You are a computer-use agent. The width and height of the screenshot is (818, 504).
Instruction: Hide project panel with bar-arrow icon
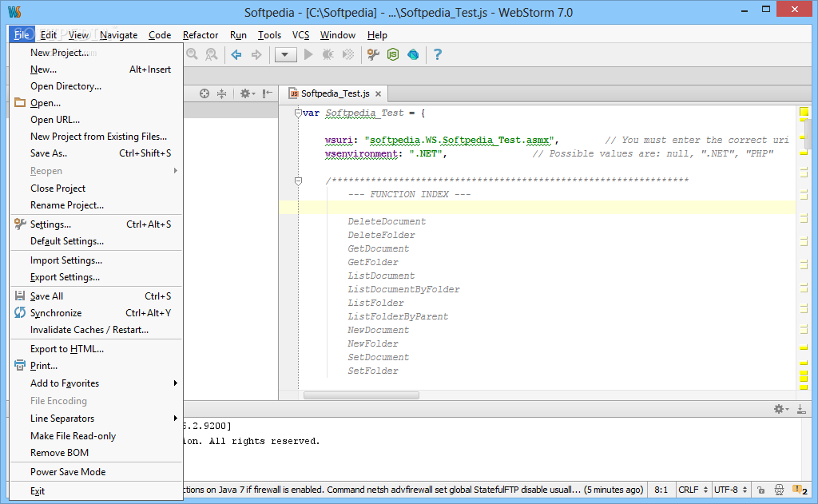coord(267,93)
